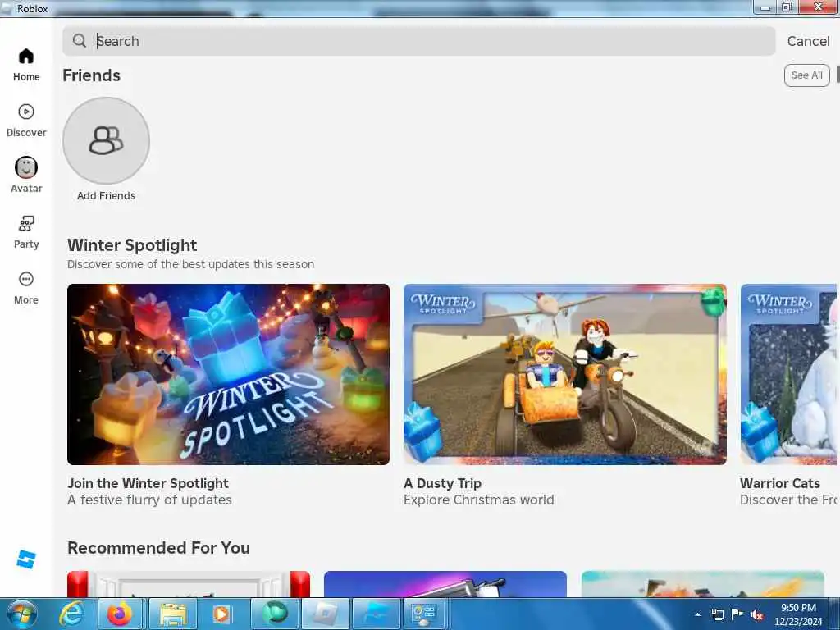Launch Firefox from the taskbar

[x=120, y=614]
